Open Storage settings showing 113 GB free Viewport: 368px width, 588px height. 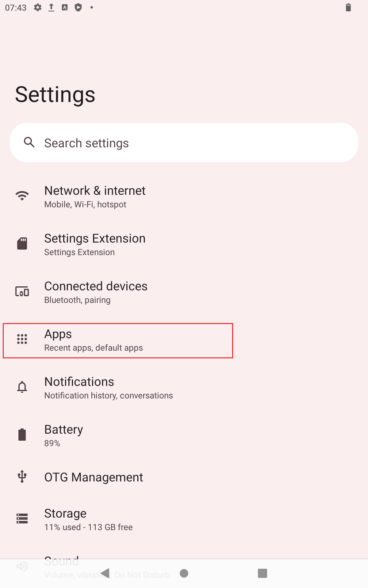(x=88, y=519)
